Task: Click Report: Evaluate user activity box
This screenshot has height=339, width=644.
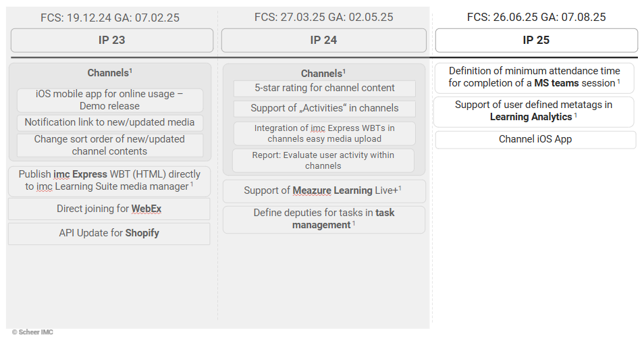Action: [324, 161]
